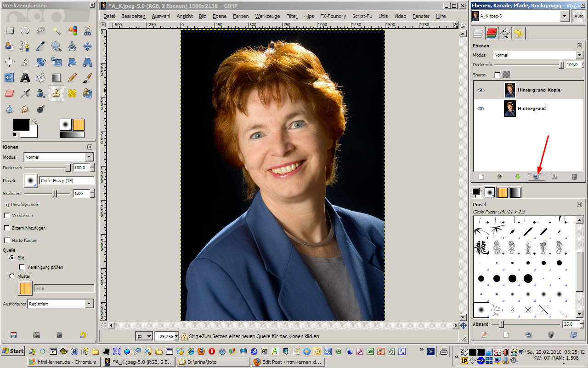Hide the Hintergrund-Kopie layer eye
The width and height of the screenshot is (588, 368).
point(481,90)
